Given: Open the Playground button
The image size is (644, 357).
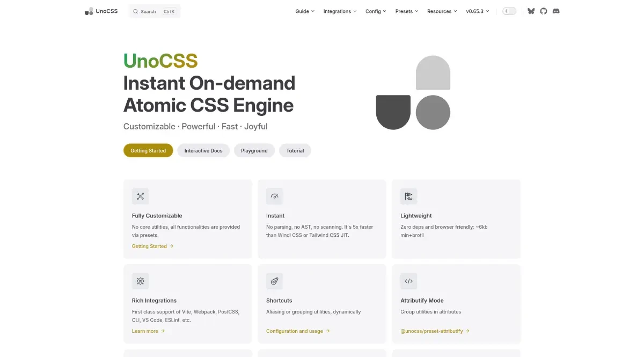Looking at the screenshot, I should point(254,151).
